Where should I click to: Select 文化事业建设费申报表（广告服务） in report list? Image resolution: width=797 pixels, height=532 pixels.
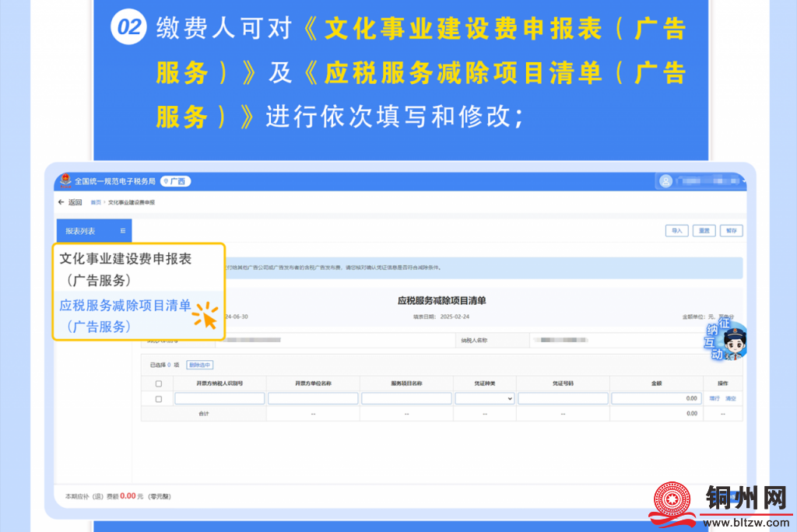(125, 269)
